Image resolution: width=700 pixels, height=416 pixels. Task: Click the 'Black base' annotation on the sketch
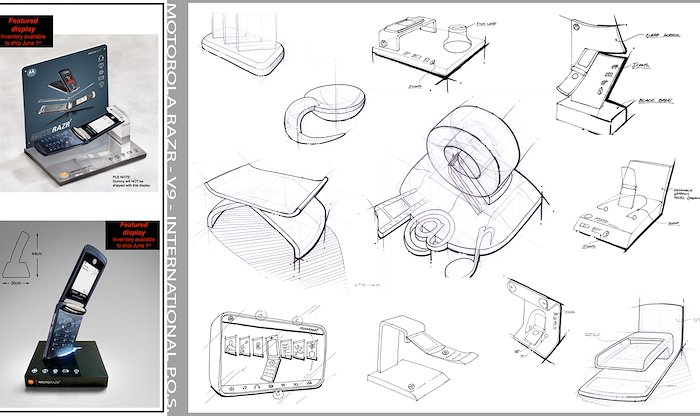[655, 101]
